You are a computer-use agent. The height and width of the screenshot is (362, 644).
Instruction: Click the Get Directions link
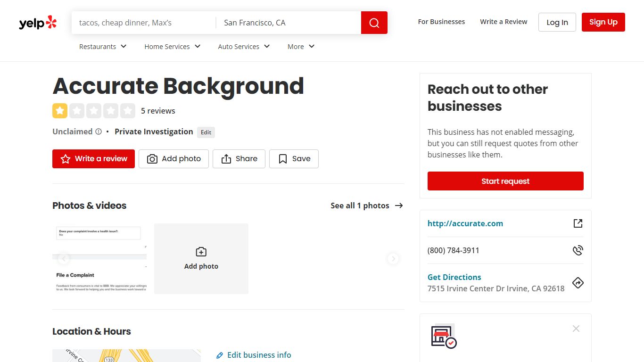point(454,277)
